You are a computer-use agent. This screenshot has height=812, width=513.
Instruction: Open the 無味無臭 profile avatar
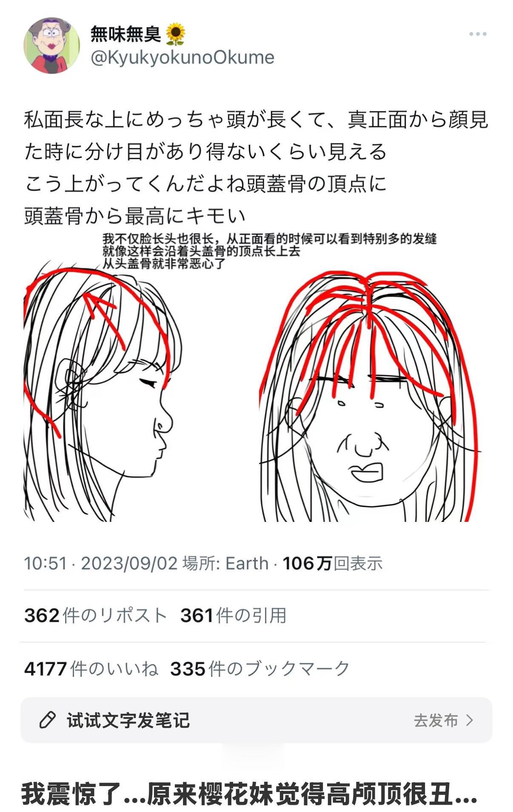(51, 46)
